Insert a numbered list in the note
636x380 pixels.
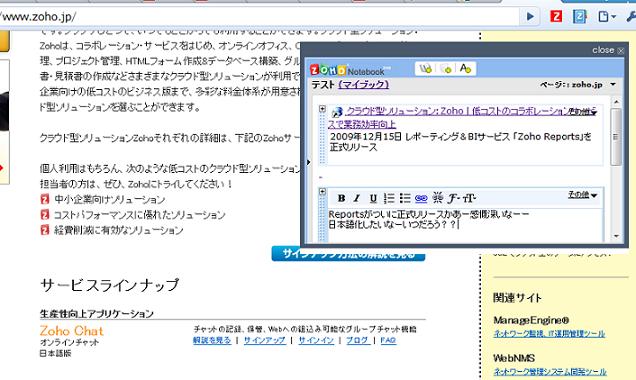coord(389,198)
